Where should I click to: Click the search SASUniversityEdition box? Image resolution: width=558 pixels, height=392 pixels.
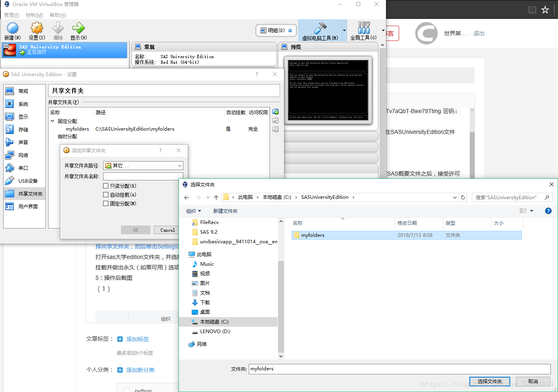pyautogui.click(x=512, y=197)
